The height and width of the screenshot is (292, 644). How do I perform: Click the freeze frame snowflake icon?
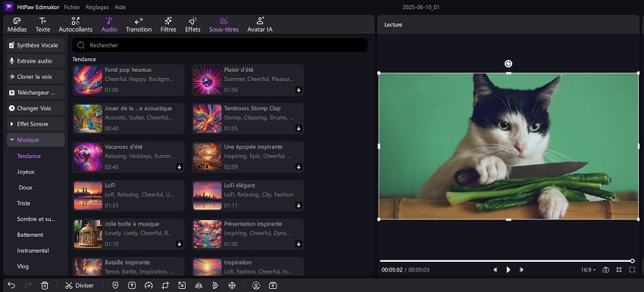tap(232, 285)
